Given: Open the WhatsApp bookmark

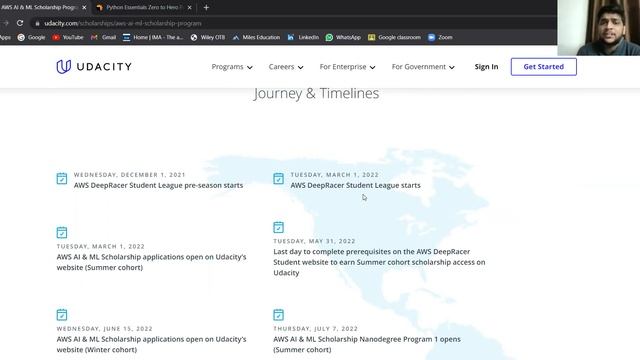Looking at the screenshot, I should tap(343, 37).
